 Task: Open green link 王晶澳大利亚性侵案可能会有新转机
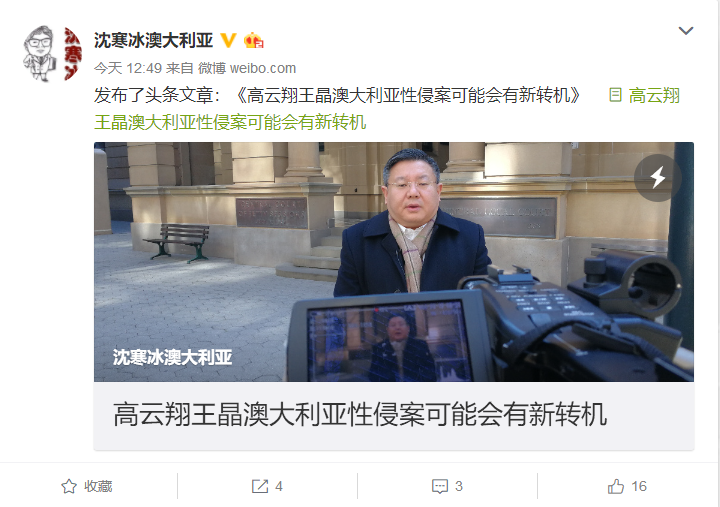tap(230, 122)
